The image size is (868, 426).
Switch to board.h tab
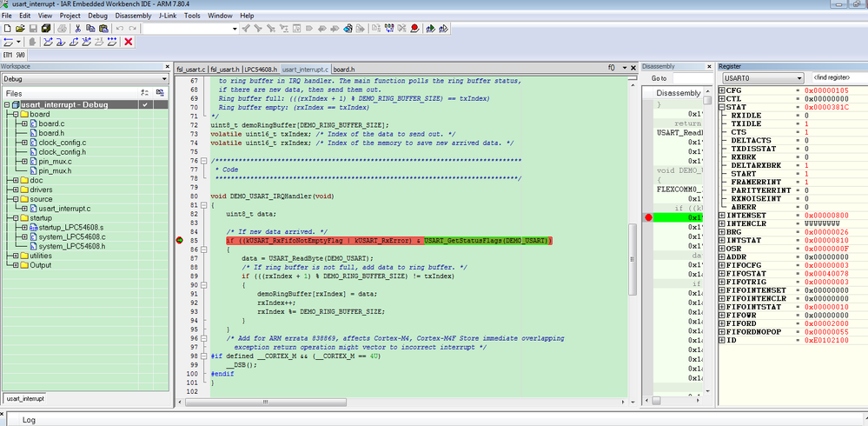click(x=344, y=70)
